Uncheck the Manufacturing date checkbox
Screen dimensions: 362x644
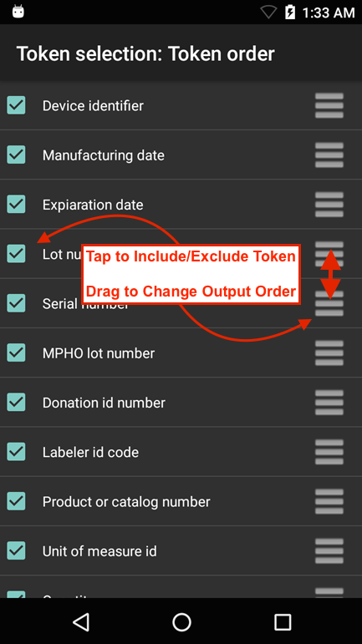(x=16, y=155)
